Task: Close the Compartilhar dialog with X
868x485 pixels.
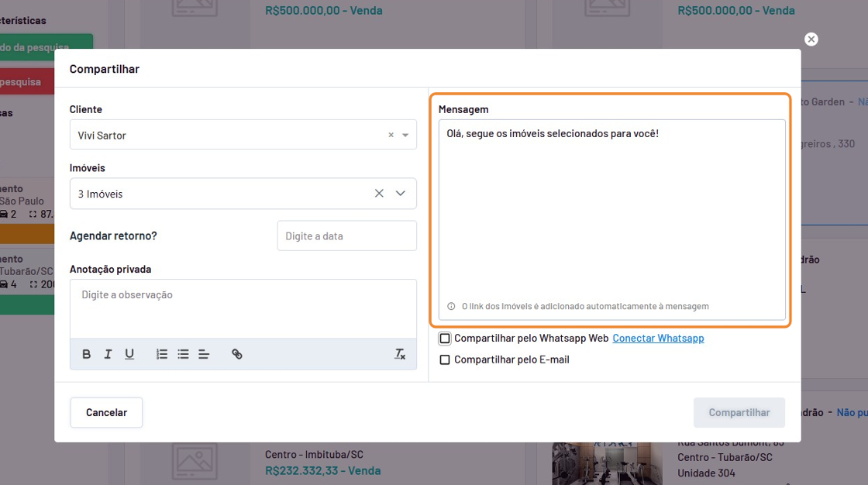Action: click(811, 40)
